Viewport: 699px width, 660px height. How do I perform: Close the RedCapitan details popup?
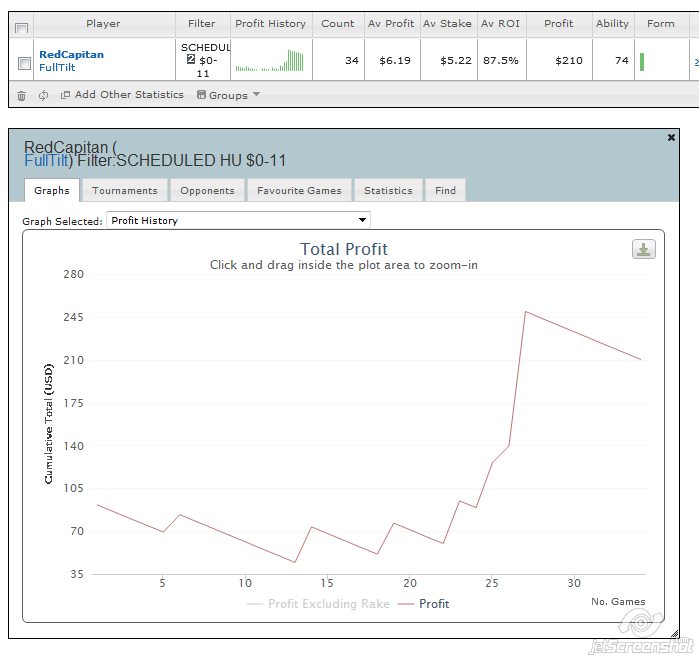pyautogui.click(x=671, y=137)
